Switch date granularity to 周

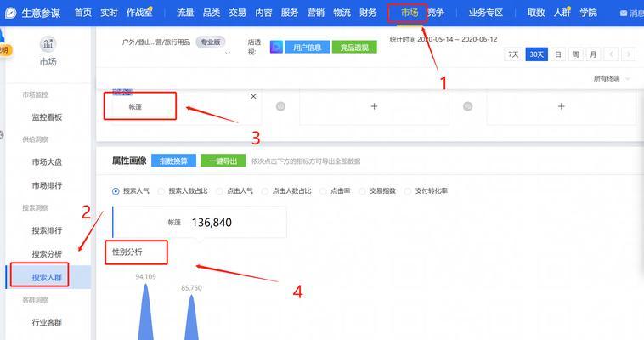(x=576, y=54)
